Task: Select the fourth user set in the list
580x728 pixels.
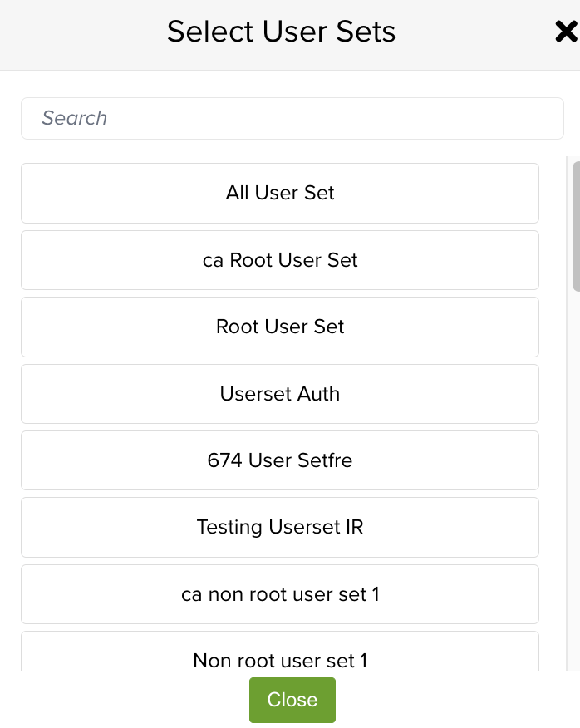Action: click(x=280, y=393)
